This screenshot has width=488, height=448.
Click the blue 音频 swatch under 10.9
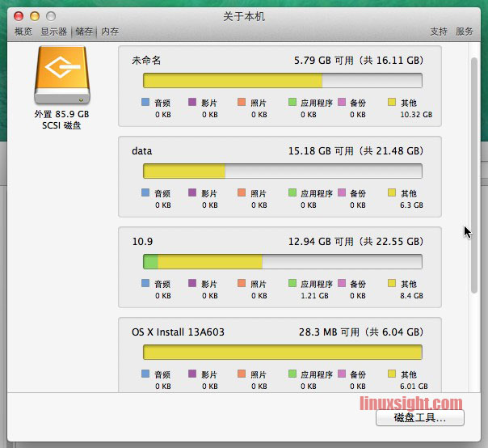click(145, 283)
